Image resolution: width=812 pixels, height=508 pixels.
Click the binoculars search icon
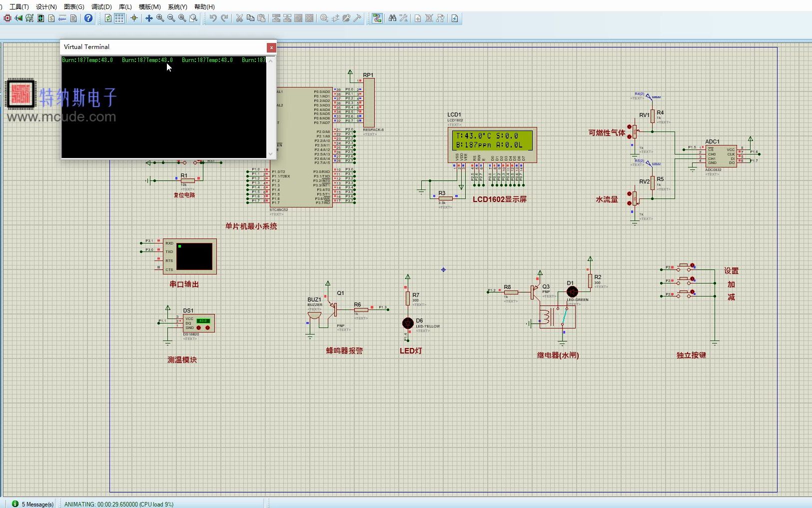(x=393, y=18)
